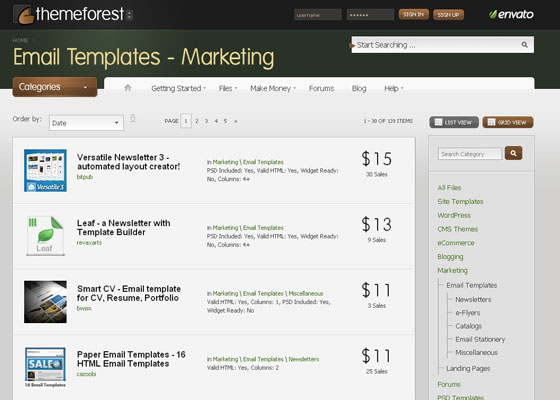The image size is (560, 400).
Task: Open Versatile Newsletter 3 item title
Action: pyautogui.click(x=129, y=162)
